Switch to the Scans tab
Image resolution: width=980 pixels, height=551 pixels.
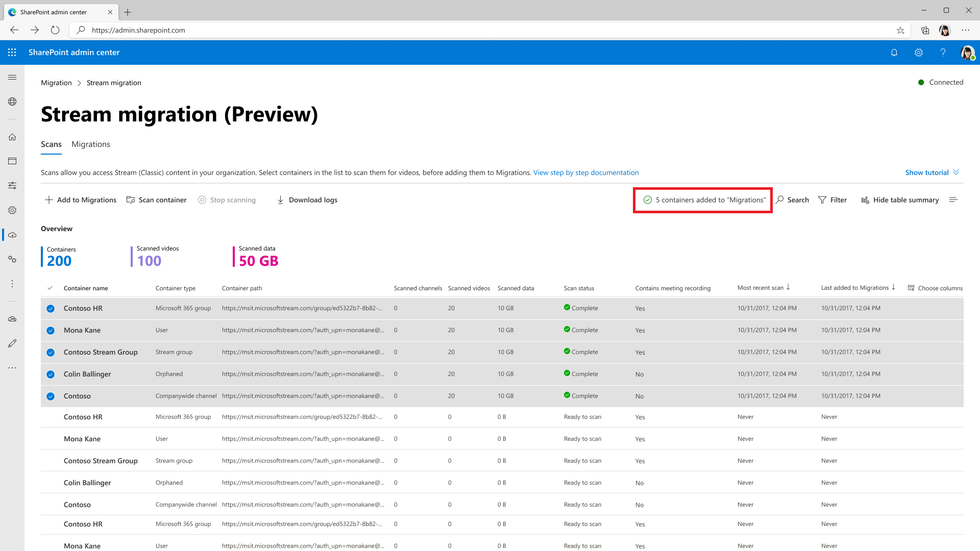pos(51,144)
